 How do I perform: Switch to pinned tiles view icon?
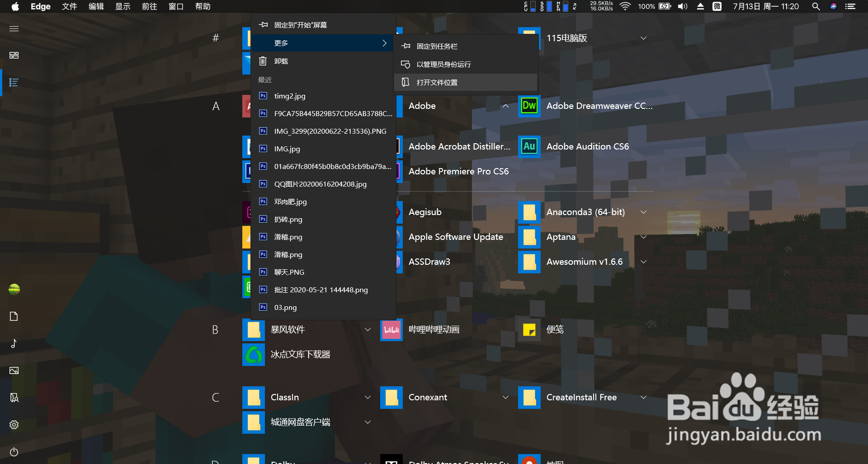pyautogui.click(x=14, y=55)
